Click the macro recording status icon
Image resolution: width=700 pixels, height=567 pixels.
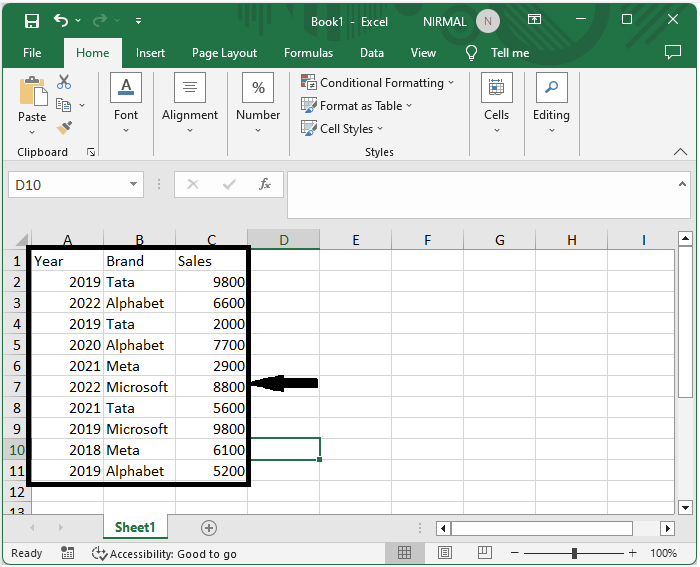[67, 553]
